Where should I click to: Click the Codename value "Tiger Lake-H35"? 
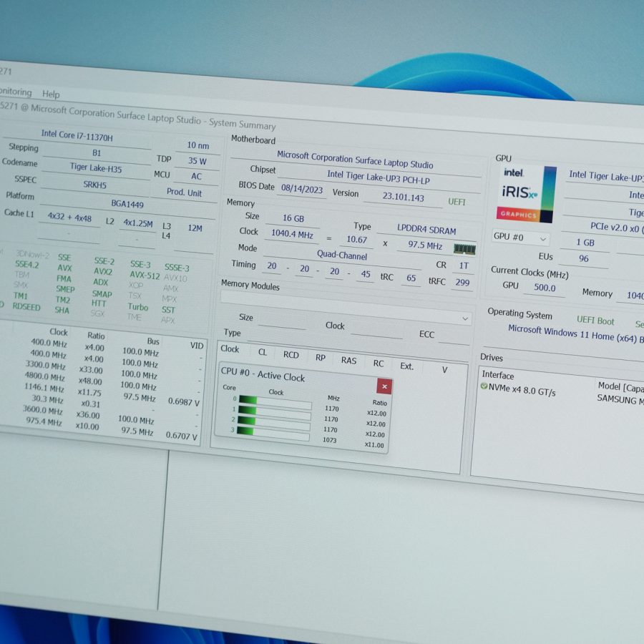[96, 167]
